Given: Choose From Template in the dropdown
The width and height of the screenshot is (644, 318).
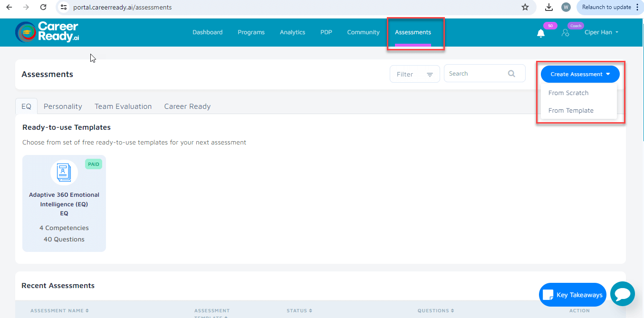Looking at the screenshot, I should [571, 110].
